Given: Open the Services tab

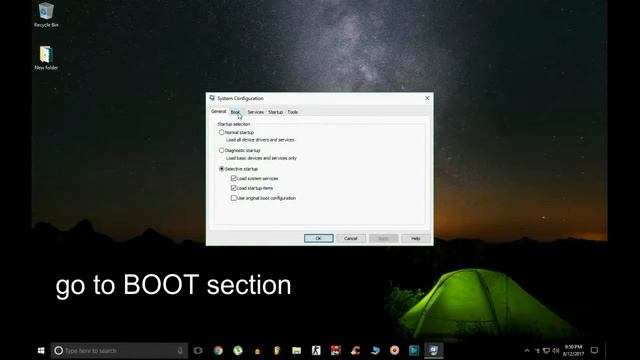Looking at the screenshot, I should pyautogui.click(x=256, y=112).
